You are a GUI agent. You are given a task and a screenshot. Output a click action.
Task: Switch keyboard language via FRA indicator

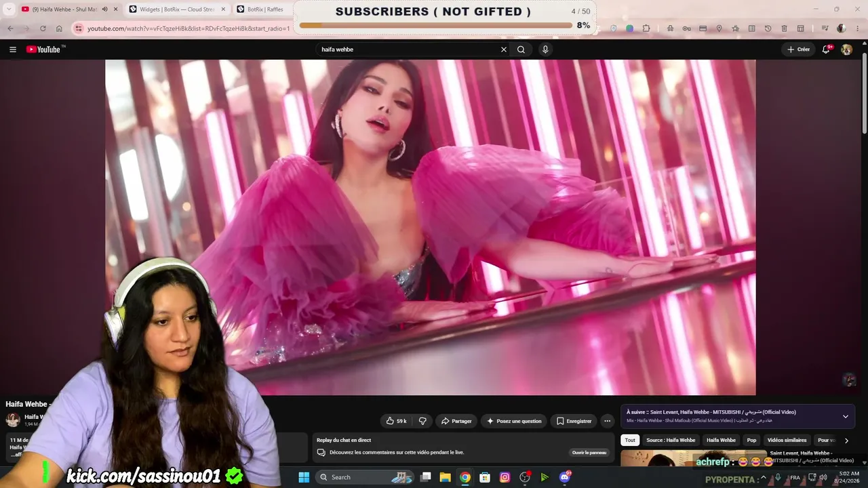795,477
